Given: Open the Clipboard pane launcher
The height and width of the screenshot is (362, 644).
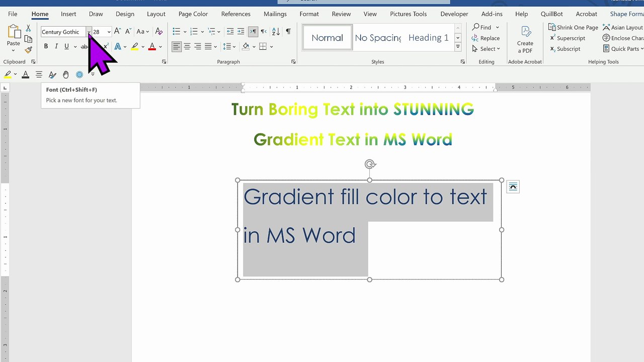Looking at the screenshot, I should coord(33,62).
